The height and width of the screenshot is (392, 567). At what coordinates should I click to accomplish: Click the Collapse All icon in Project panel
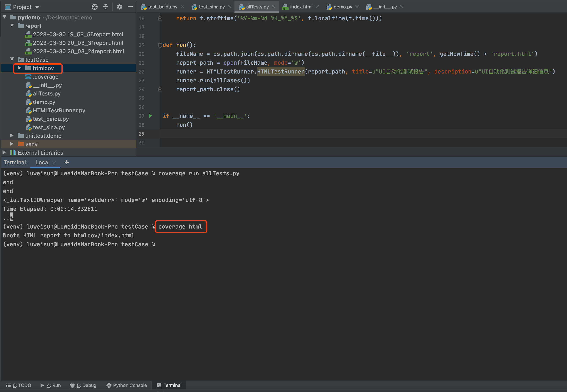pyautogui.click(x=106, y=7)
